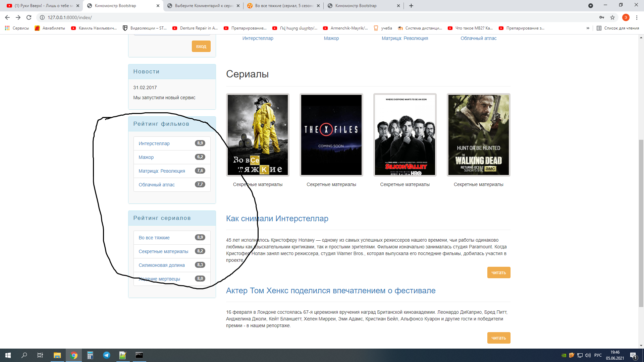Open the Мажор link at top
644x362 pixels.
pyautogui.click(x=331, y=38)
